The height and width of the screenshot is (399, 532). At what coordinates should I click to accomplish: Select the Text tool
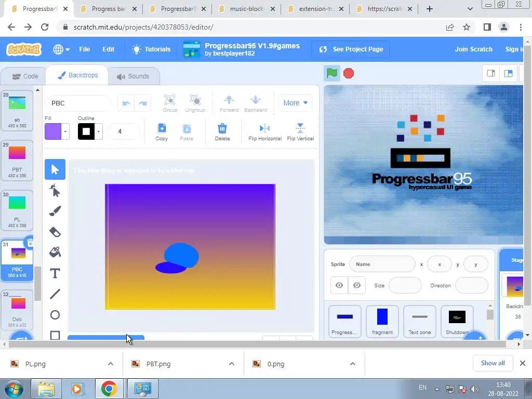55,273
